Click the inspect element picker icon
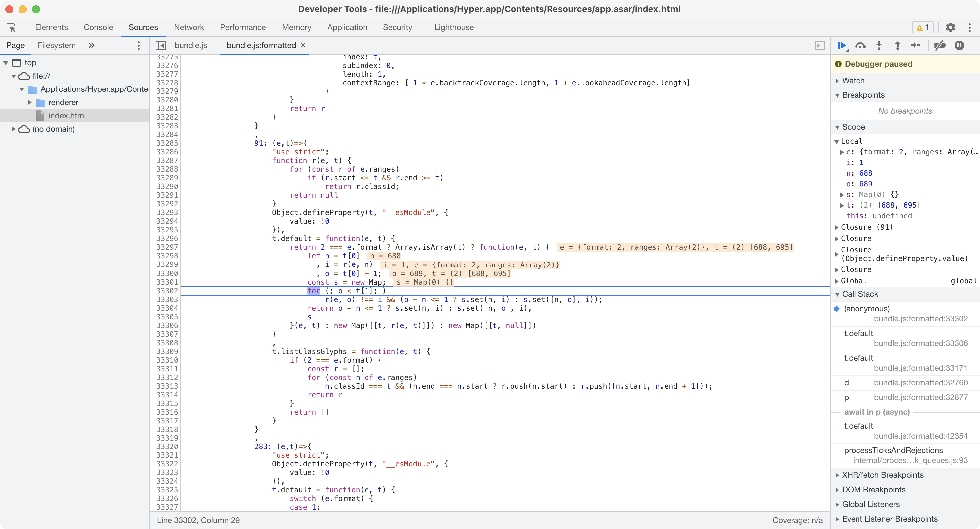The width and height of the screenshot is (980, 529). [x=11, y=27]
